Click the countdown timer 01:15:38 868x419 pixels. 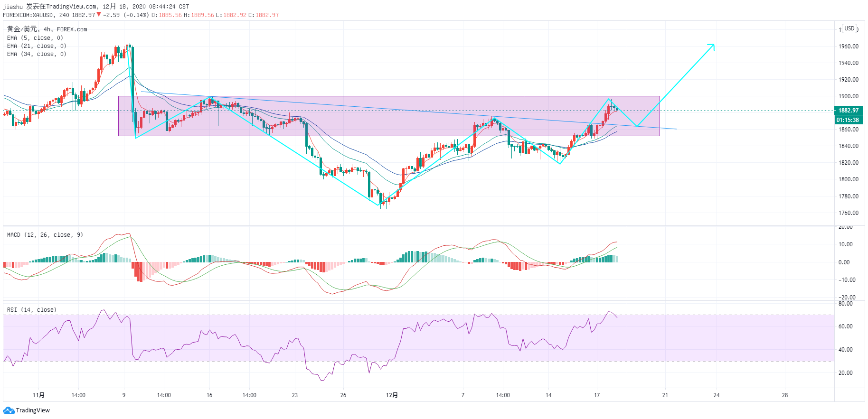click(x=849, y=120)
